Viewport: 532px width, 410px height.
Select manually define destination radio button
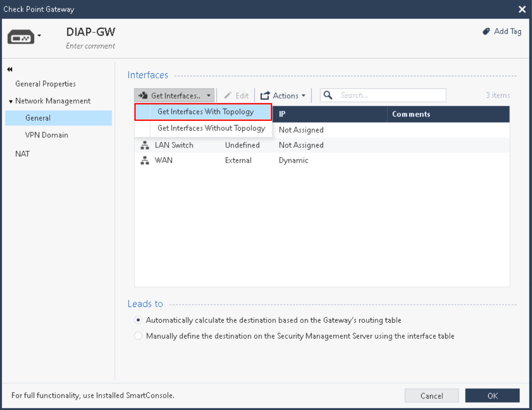[138, 336]
